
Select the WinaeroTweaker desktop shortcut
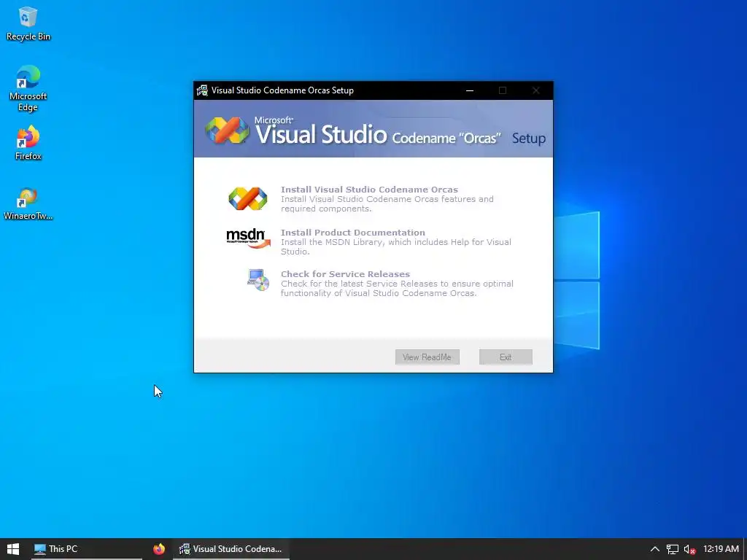(x=28, y=204)
